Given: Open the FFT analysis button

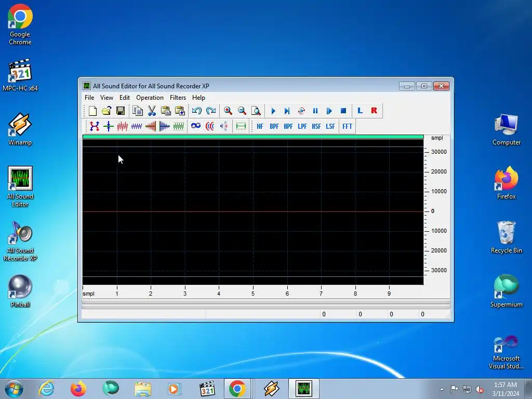Looking at the screenshot, I should coord(347,126).
